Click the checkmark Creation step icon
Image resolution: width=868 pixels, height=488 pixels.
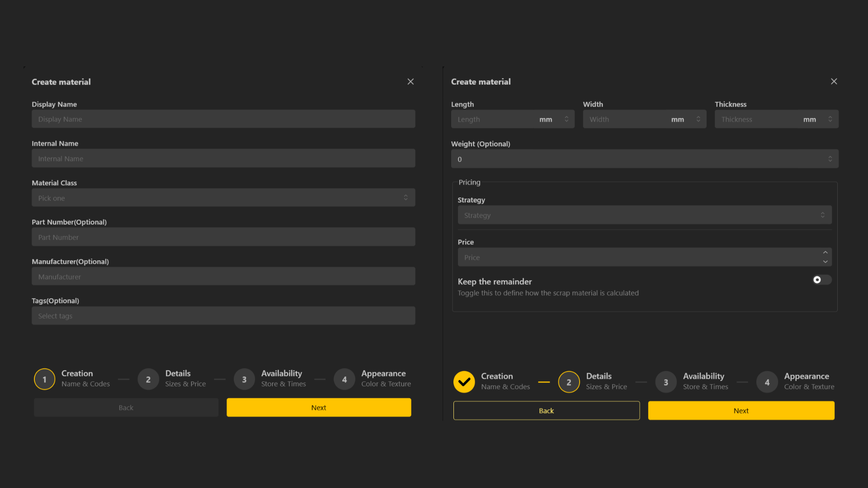[464, 382]
